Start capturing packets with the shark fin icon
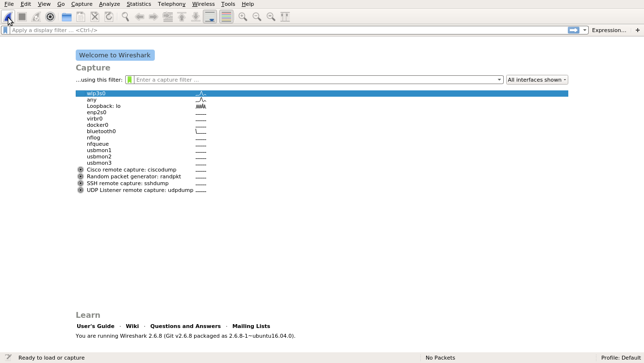This screenshot has width=644, height=363. coord(8,17)
